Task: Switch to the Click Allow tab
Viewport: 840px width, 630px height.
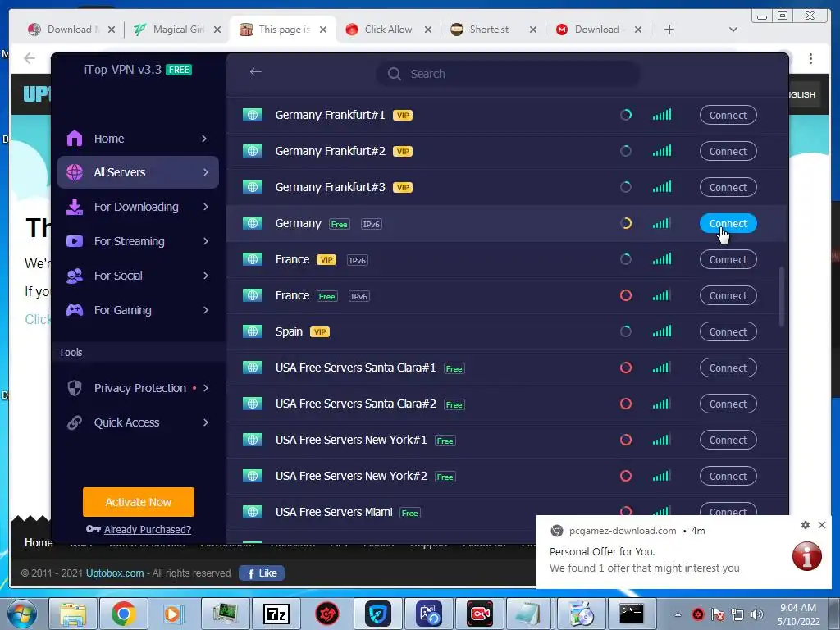Action: [x=388, y=30]
